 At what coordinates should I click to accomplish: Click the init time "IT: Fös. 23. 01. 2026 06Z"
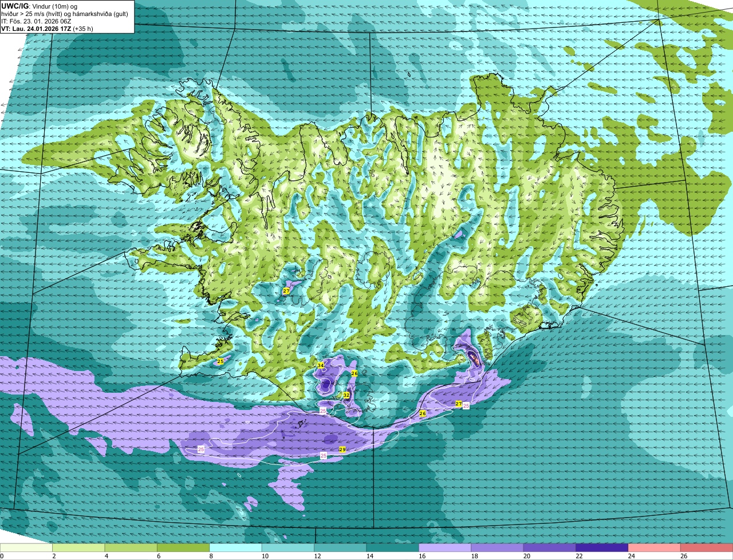[x=36, y=21]
